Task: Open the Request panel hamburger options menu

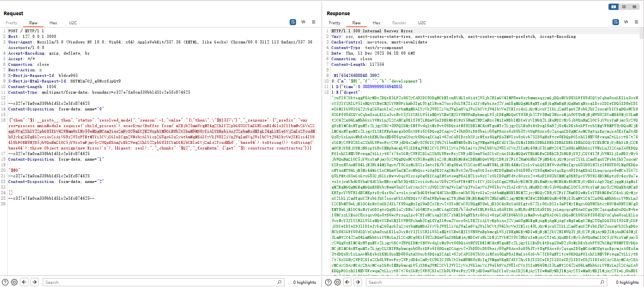Action: (x=314, y=22)
